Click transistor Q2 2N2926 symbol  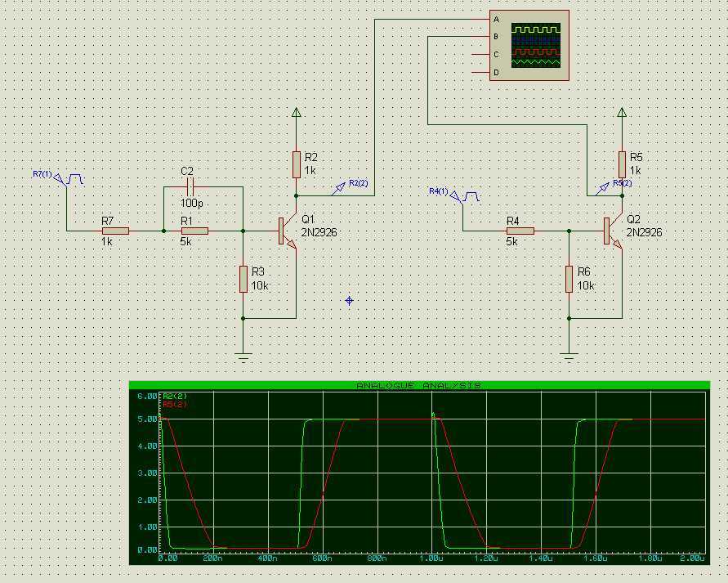[x=614, y=231]
